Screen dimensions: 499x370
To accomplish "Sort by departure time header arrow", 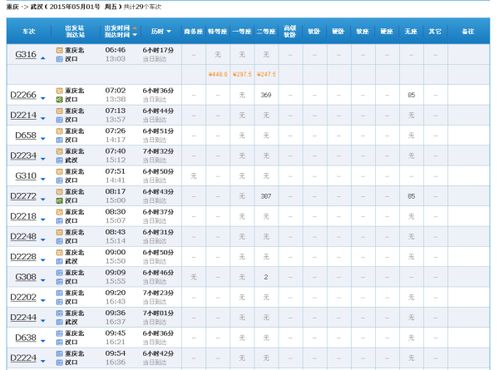I will [135, 28].
